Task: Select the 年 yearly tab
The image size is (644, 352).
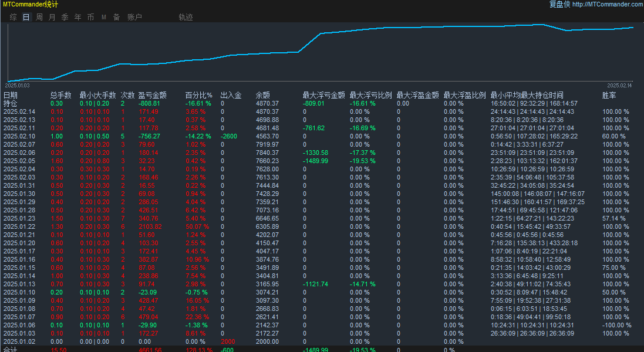Action: tap(78, 17)
